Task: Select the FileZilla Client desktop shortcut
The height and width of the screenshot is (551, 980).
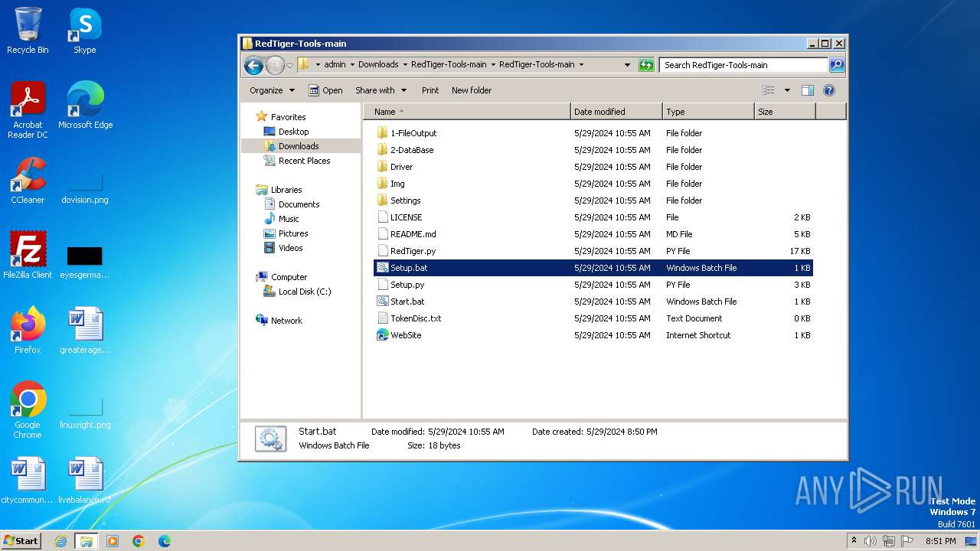Action: tap(28, 256)
